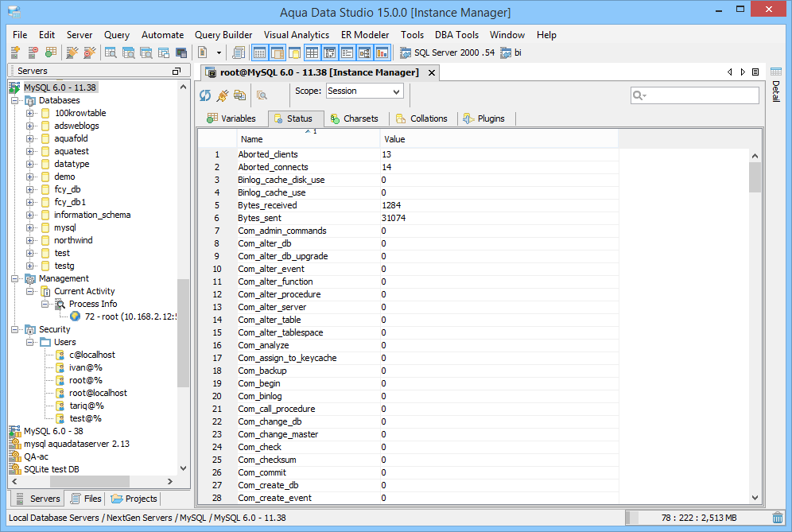Toggle the second panel layout view button
The height and width of the screenshot is (532, 792).
coord(278,52)
